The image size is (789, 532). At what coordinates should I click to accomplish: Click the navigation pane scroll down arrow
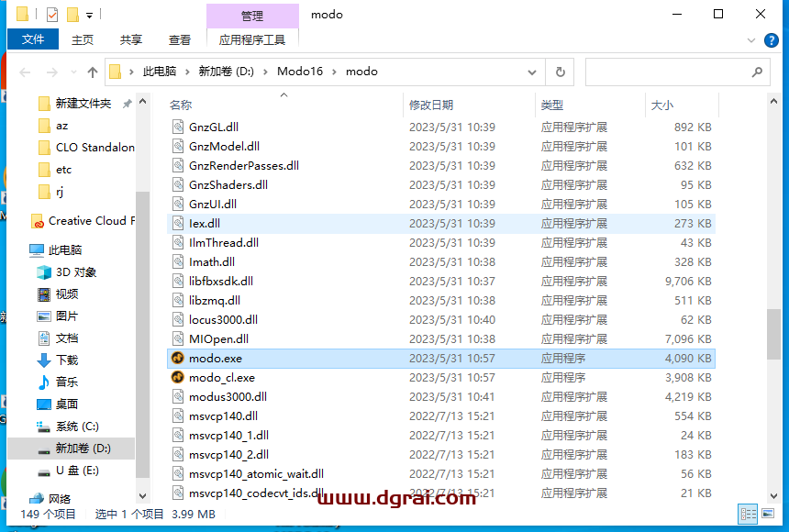tap(142, 495)
